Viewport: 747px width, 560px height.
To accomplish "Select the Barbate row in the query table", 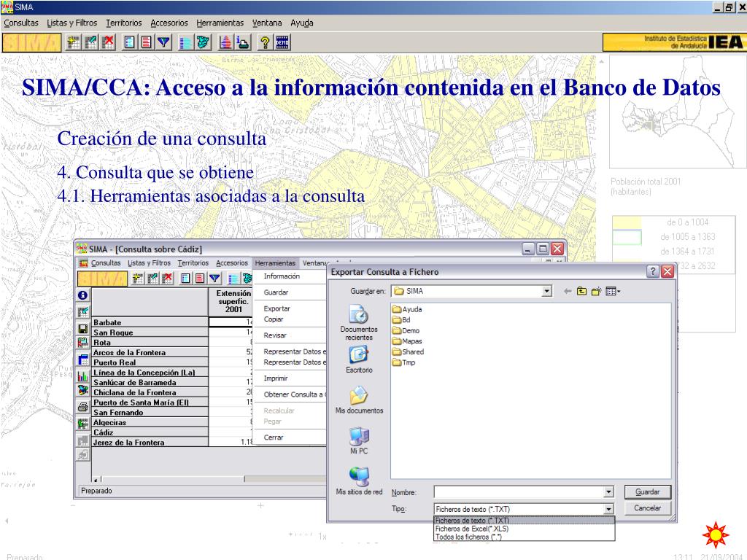I will click(150, 322).
